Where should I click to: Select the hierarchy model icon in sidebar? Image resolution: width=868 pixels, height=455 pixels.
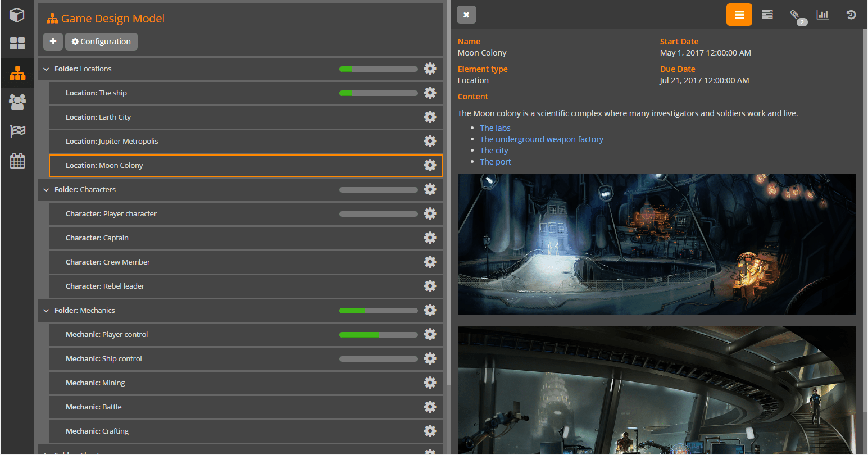pyautogui.click(x=17, y=72)
